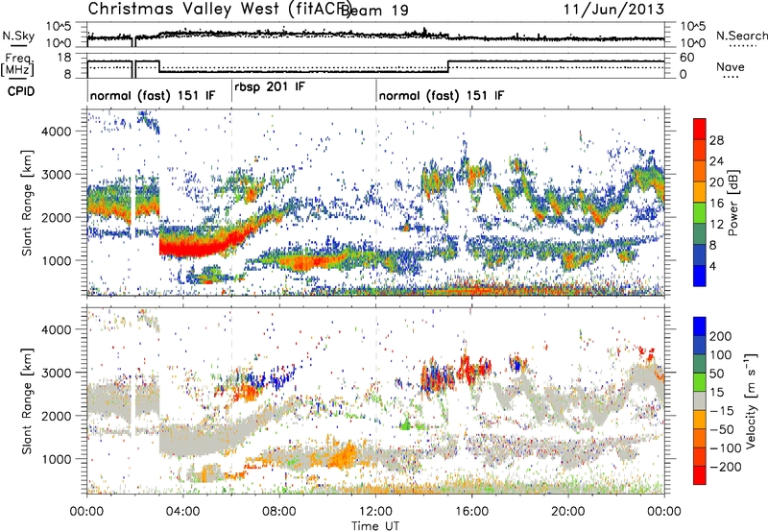The image size is (768, 532).
Task: Click the red swatch of Power colorbar
Action: pos(700,129)
